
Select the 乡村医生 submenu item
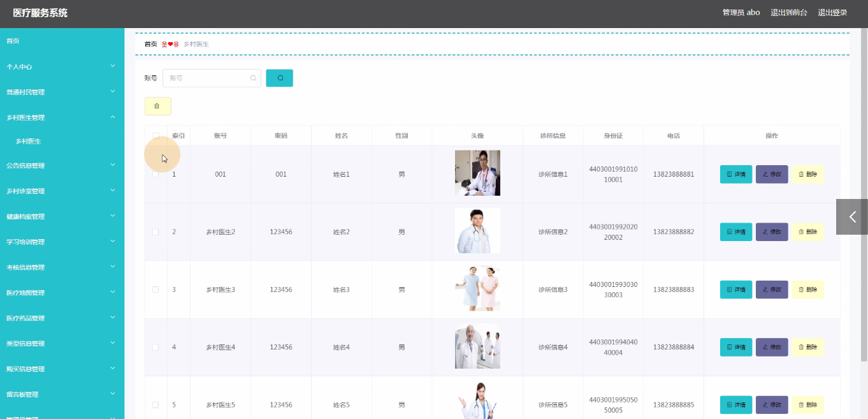pos(28,141)
